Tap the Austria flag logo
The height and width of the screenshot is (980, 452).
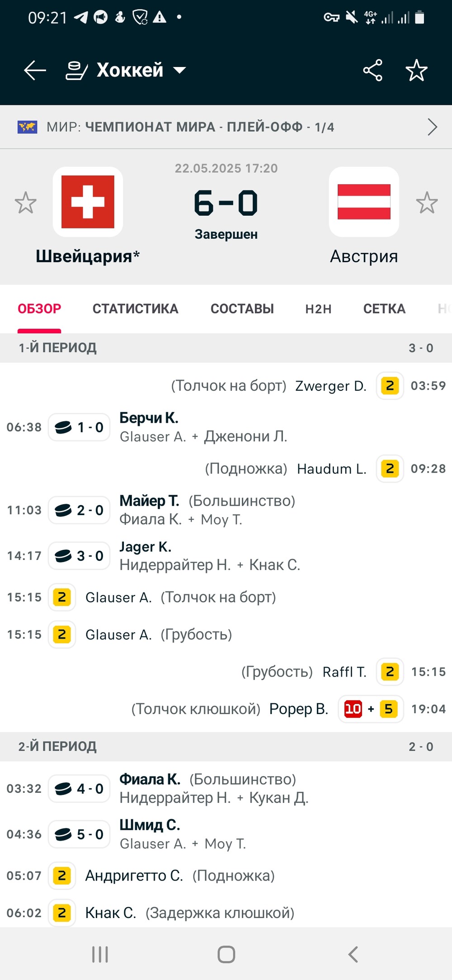(x=364, y=202)
